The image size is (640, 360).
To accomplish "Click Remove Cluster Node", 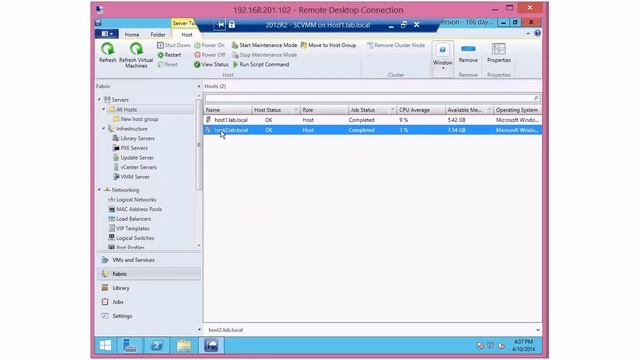I will coord(396,45).
